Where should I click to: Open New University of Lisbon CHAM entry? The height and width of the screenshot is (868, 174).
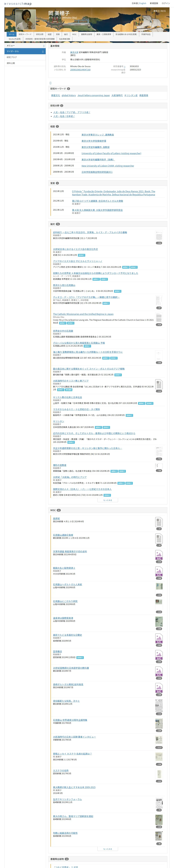point(107,166)
